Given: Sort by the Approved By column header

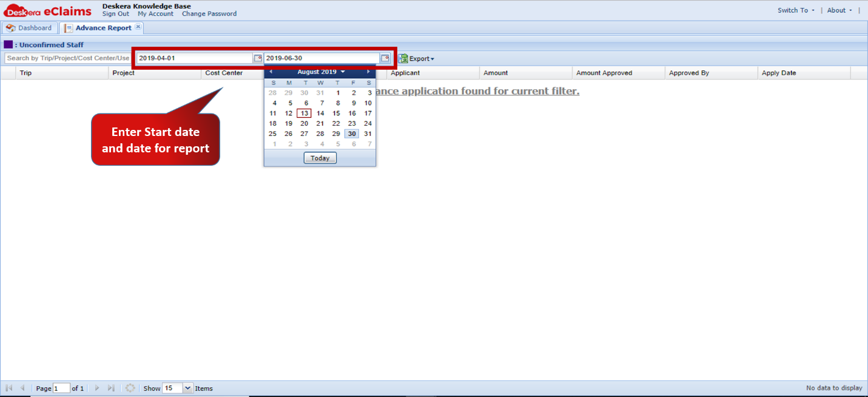Looking at the screenshot, I should click(712, 73).
